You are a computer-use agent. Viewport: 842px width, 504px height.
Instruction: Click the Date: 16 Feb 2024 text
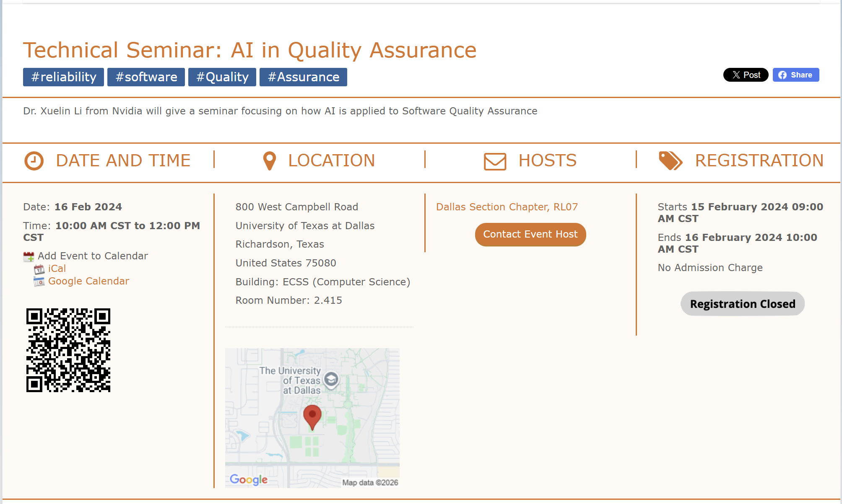tap(73, 207)
